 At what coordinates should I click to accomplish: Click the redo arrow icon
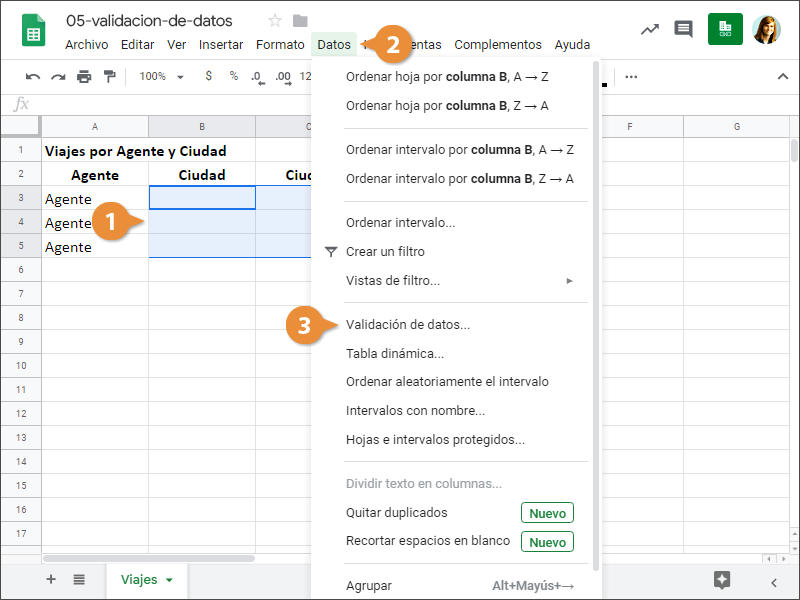[x=58, y=77]
